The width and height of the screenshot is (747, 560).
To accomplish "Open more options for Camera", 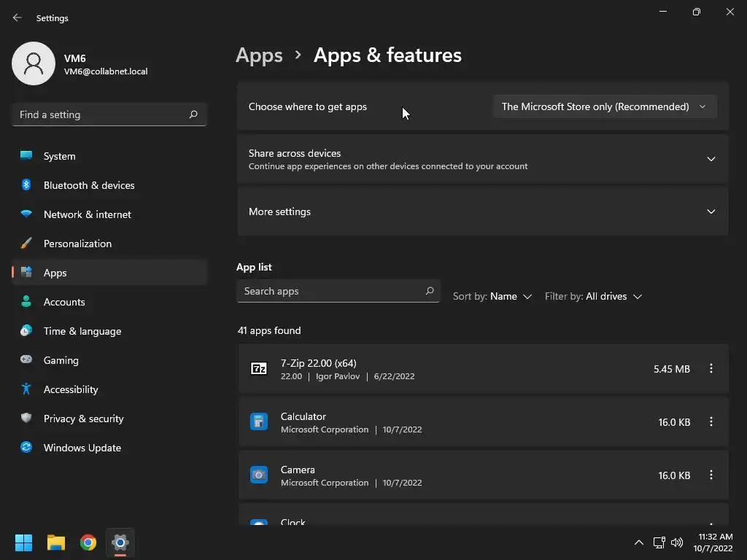I will pos(711,475).
